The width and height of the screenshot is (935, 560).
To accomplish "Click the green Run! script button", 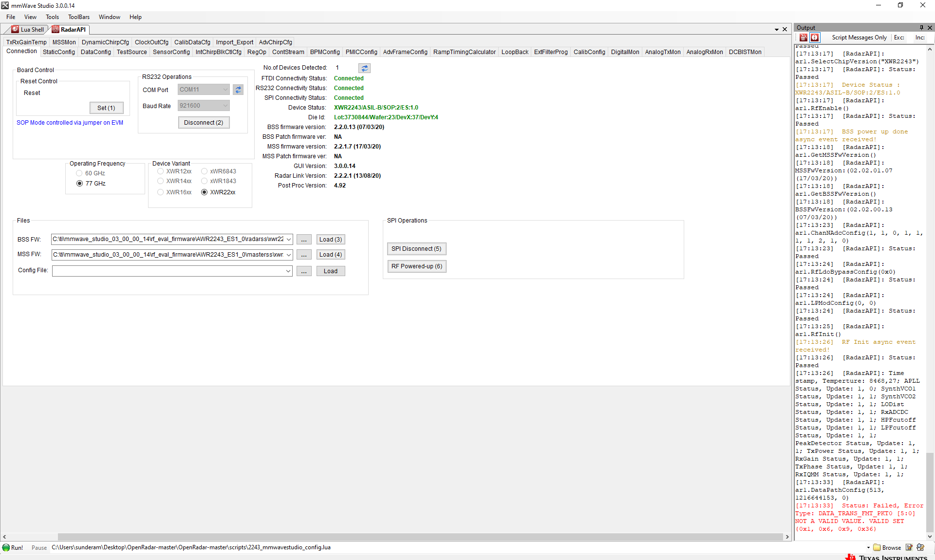I will tap(13, 547).
